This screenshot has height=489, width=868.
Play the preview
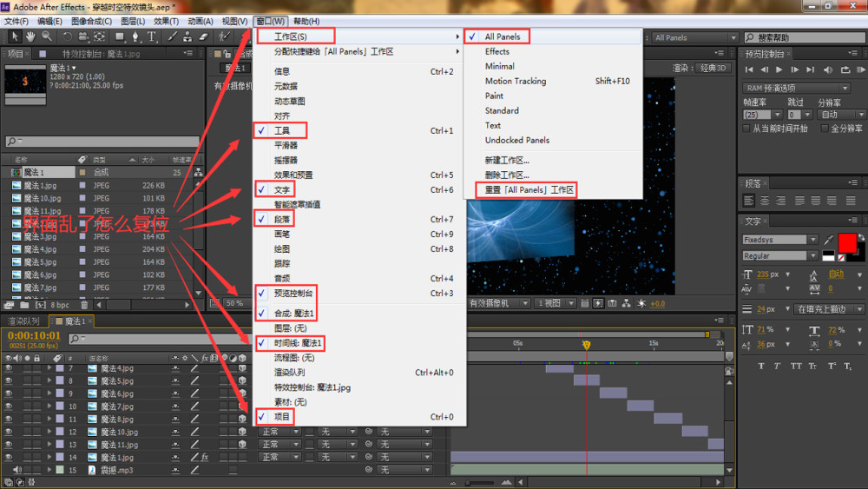pyautogui.click(x=779, y=69)
